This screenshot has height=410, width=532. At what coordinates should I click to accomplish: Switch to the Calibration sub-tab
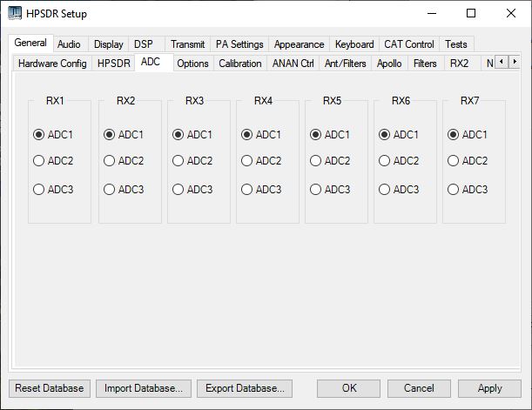[239, 64]
